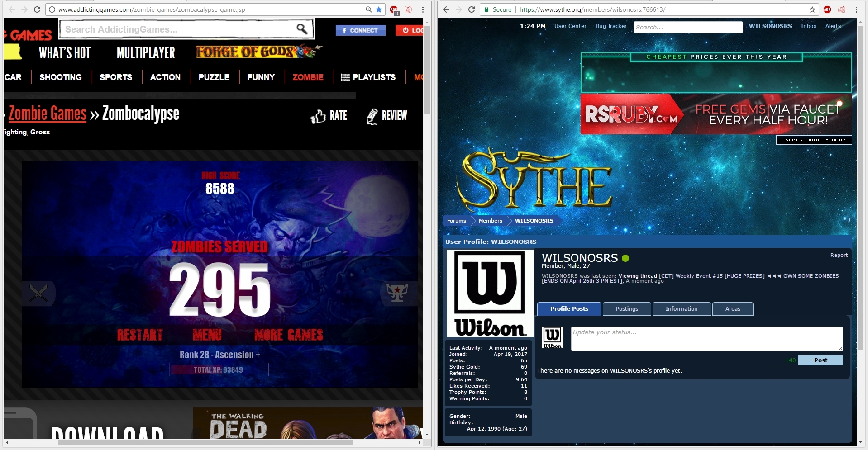This screenshot has width=868, height=450.
Task: Open the AdBlock Plus extension in the AddictingGames browser
Action: point(395,10)
